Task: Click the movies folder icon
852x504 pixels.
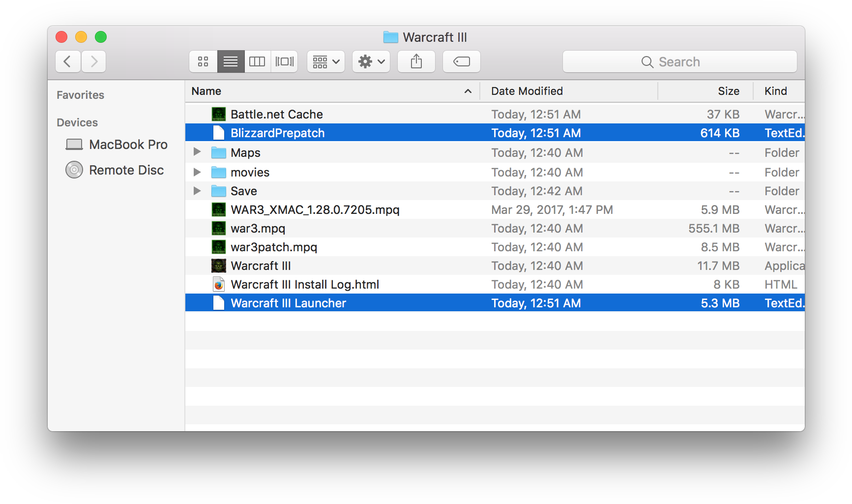Action: click(x=219, y=172)
